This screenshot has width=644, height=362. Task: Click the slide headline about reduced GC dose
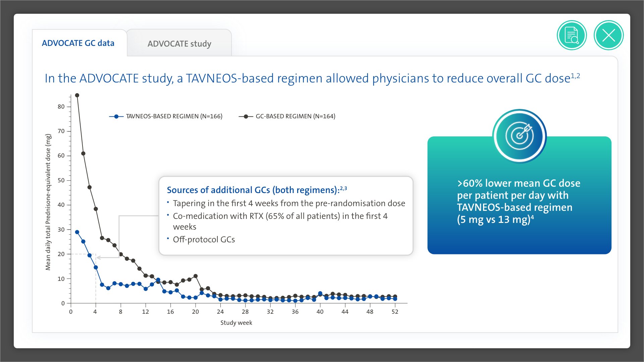(312, 78)
